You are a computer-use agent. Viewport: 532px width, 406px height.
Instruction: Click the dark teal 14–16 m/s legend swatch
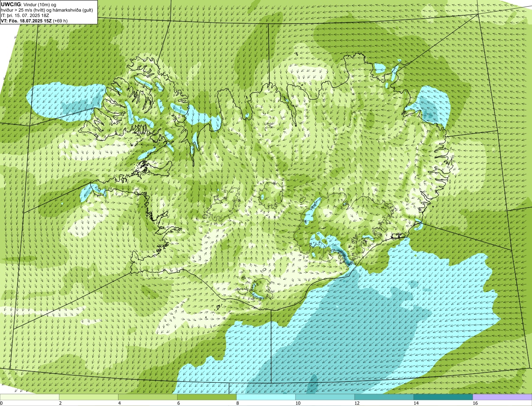[x=443, y=397]
